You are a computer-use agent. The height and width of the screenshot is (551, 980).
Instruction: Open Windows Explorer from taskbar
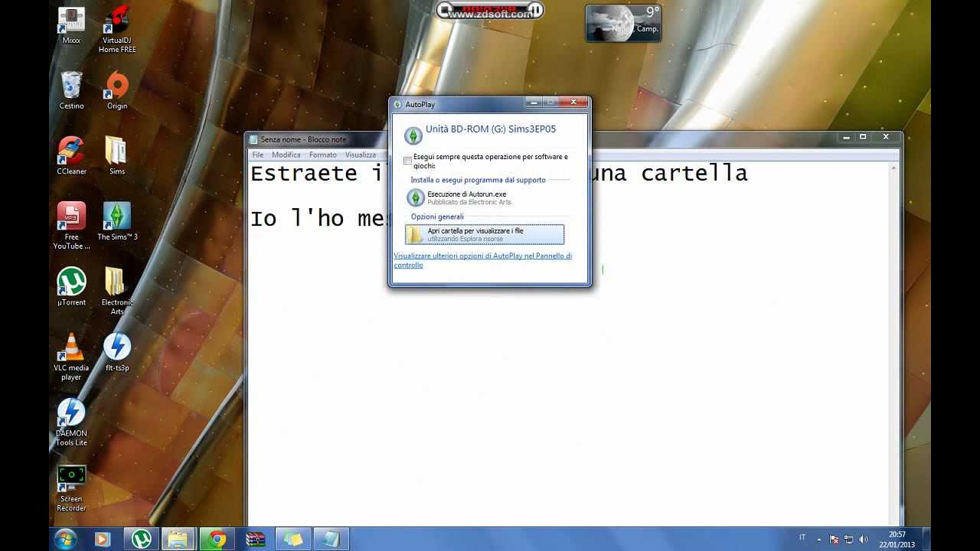click(x=178, y=540)
